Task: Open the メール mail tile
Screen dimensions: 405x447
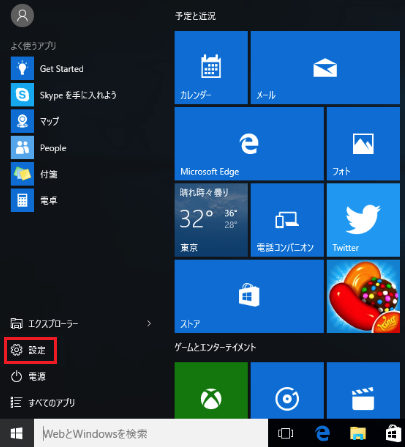Action: click(x=325, y=67)
